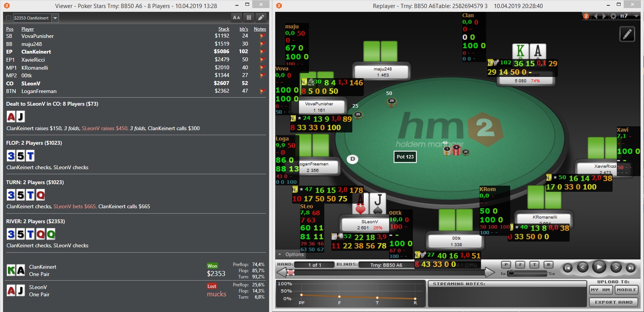
Task: Click the EXPORT HAND button
Action: click(x=614, y=302)
